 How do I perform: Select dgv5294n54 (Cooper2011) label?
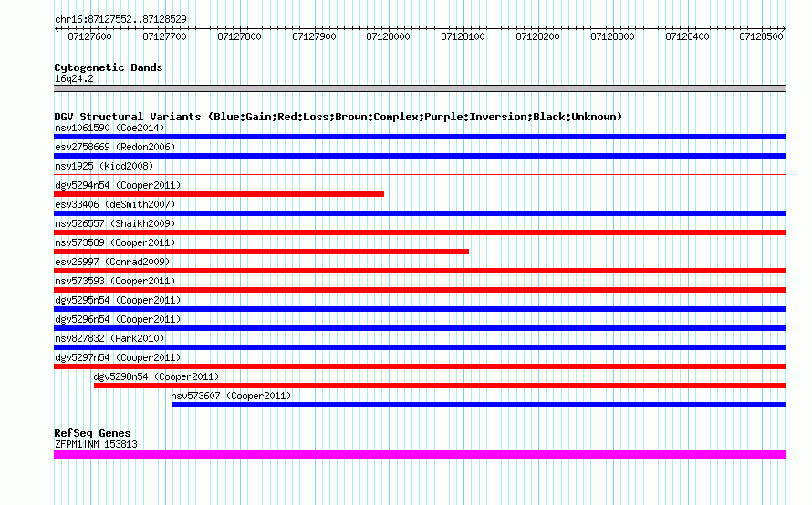(x=118, y=185)
